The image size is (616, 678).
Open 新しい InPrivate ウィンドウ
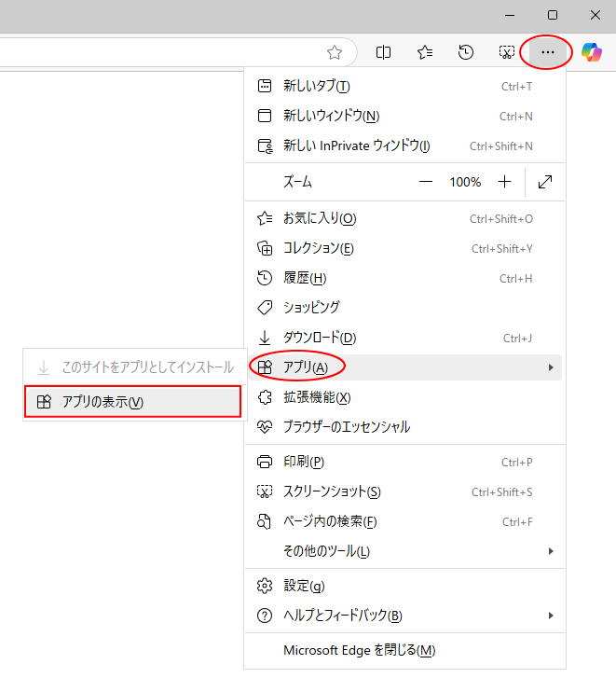click(x=356, y=145)
